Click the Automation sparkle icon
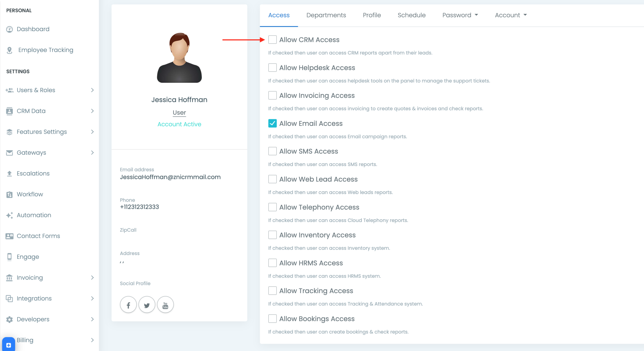The height and width of the screenshot is (351, 644). 9,215
